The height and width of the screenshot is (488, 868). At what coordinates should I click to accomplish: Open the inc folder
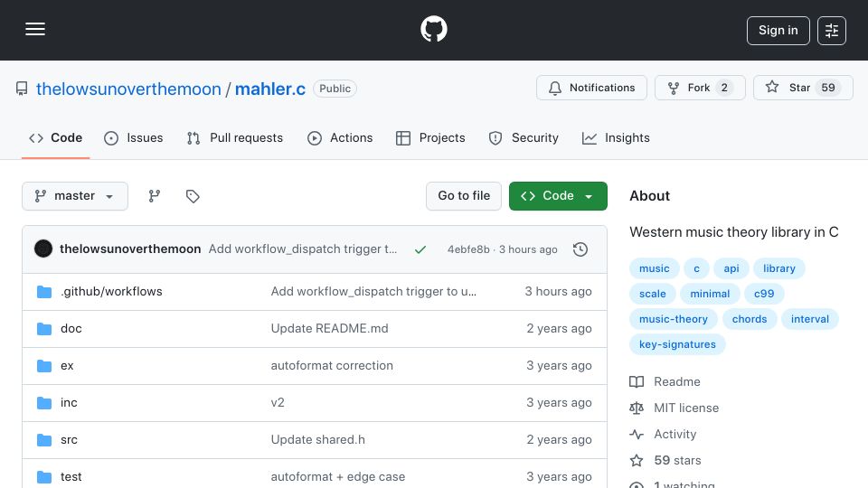tap(69, 403)
